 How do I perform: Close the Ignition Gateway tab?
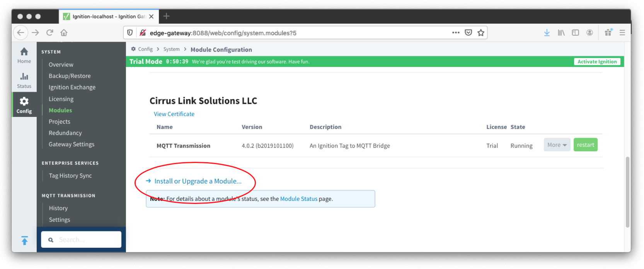point(151,16)
